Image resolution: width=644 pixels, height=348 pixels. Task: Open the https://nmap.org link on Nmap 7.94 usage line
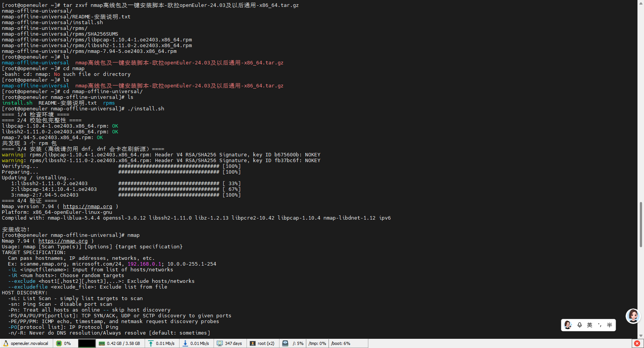point(63,241)
